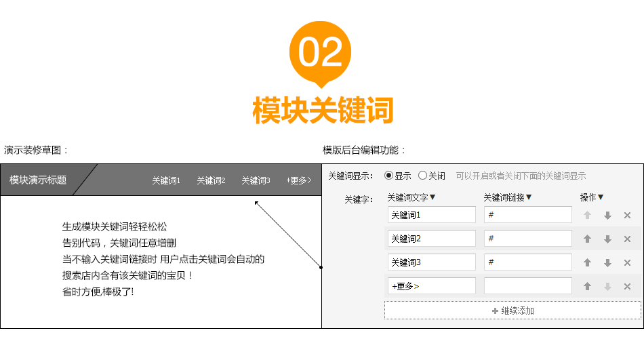This screenshot has height=339, width=644.
Task: Select the 关闭 radio button
Action: 422,176
